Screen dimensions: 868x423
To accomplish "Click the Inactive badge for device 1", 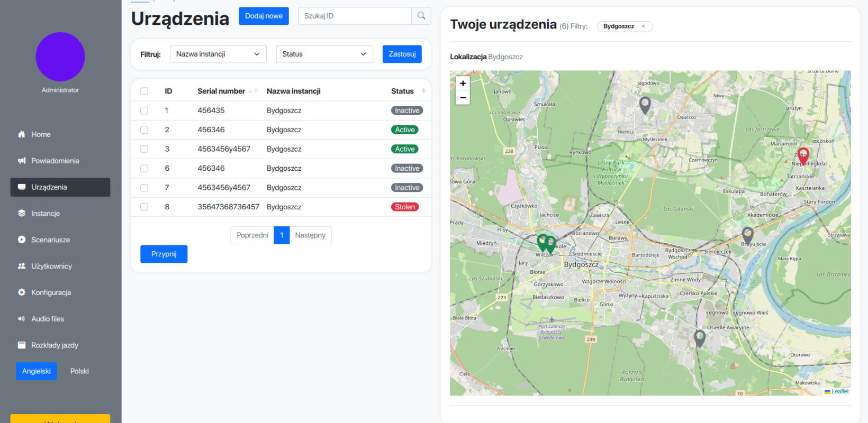I will click(407, 111).
